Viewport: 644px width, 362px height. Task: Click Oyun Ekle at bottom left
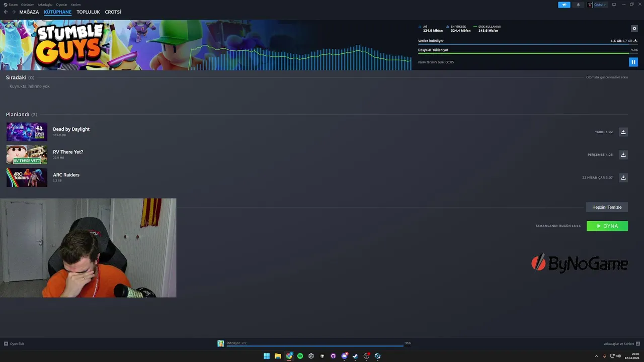coord(14,344)
